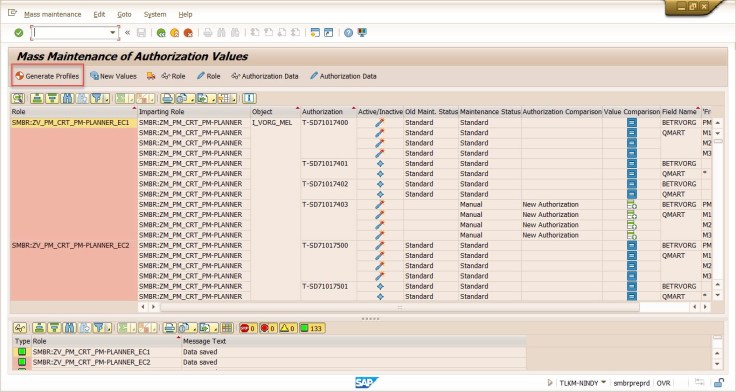
Task: Toggle the green 133 success messages filter
Action: point(312,328)
